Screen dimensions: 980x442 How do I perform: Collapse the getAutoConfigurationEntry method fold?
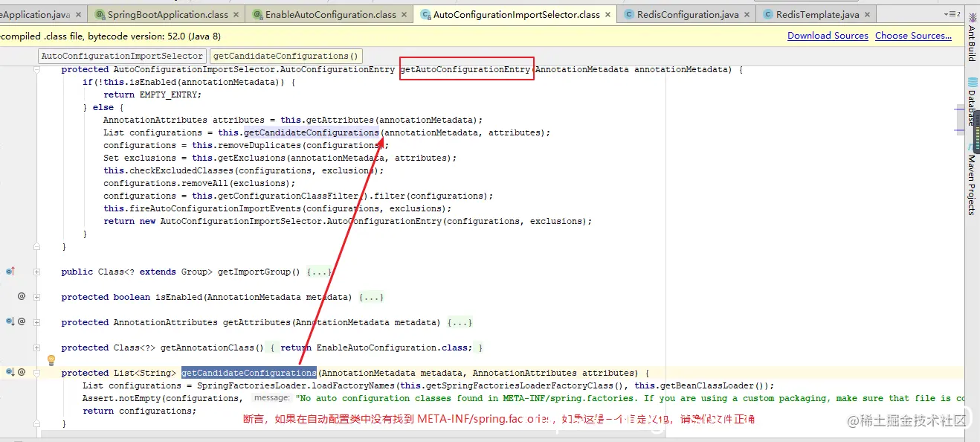click(36, 69)
